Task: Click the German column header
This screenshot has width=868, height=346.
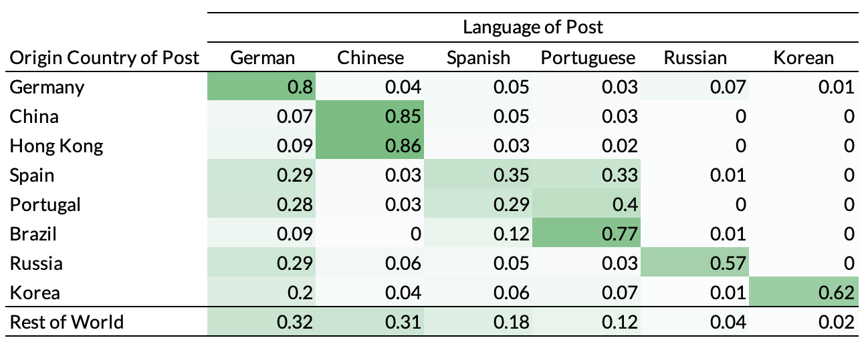Action: [x=262, y=58]
